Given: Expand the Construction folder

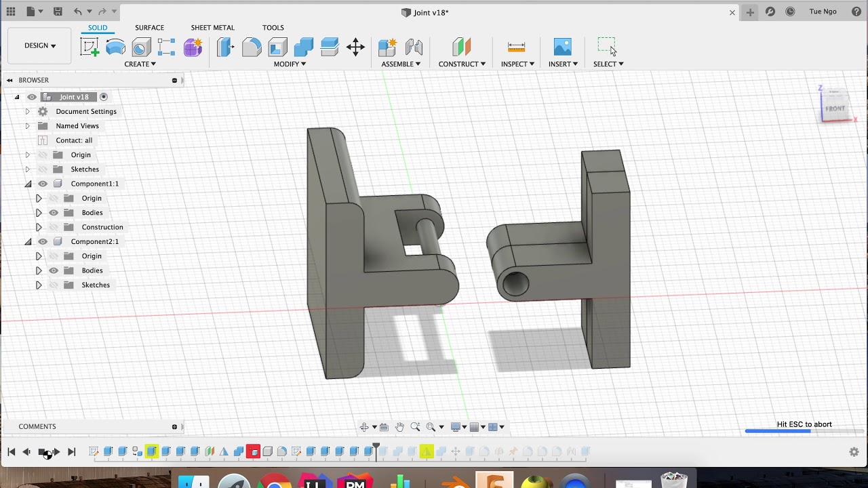Looking at the screenshot, I should 39,227.
